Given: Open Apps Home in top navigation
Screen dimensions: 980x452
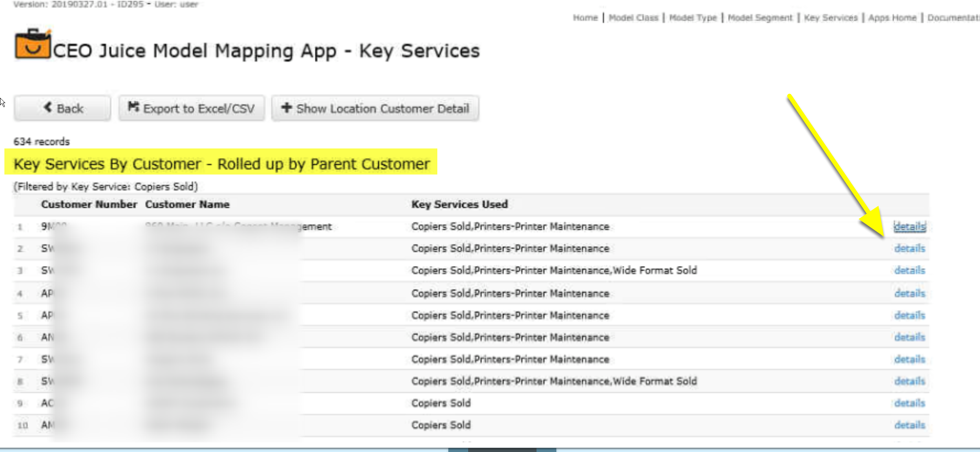Looking at the screenshot, I should tap(892, 18).
